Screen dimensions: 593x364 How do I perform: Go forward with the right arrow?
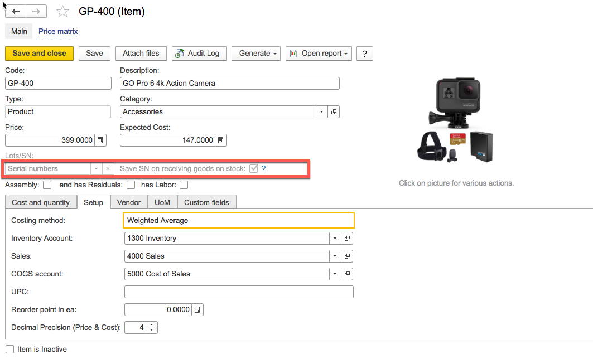click(36, 11)
